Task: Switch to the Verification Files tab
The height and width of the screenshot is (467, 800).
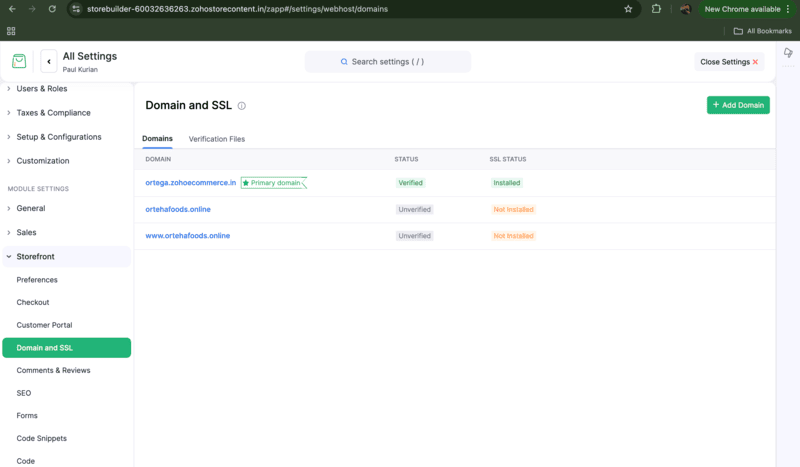Action: pyautogui.click(x=217, y=139)
